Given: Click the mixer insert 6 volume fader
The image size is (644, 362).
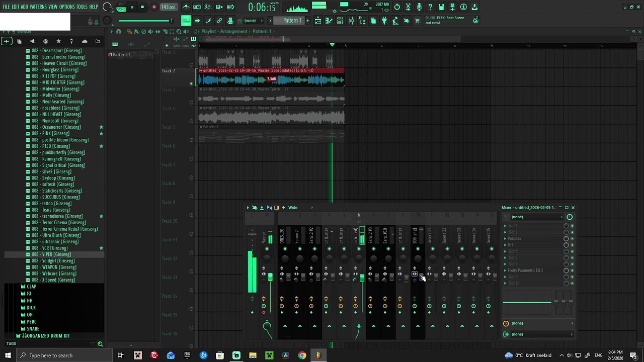Looking at the screenshot, I should (x=362, y=278).
